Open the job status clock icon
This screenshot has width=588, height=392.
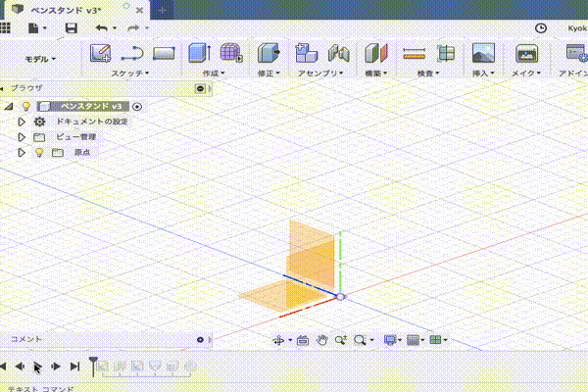pyautogui.click(x=540, y=28)
